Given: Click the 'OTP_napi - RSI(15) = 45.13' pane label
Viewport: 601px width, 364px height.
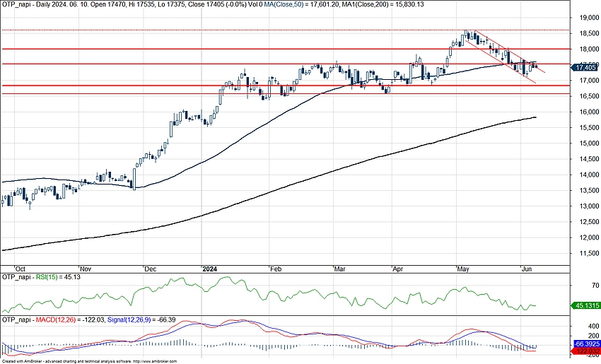Looking at the screenshot, I should click(42, 277).
